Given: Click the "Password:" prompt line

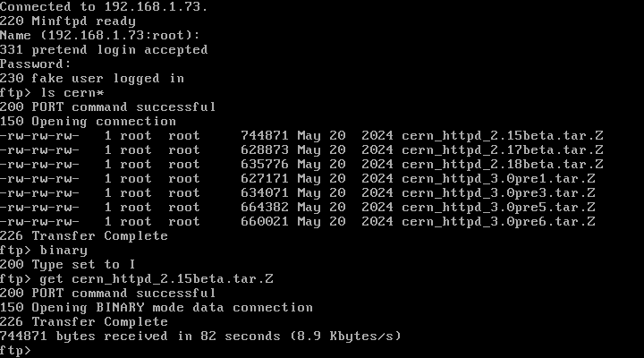Looking at the screenshot, I should 36,64.
